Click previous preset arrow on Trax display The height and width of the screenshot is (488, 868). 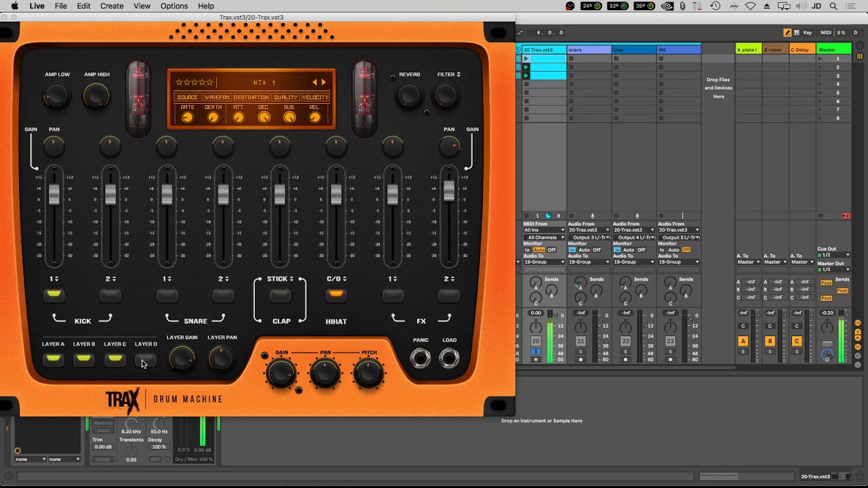(315, 82)
